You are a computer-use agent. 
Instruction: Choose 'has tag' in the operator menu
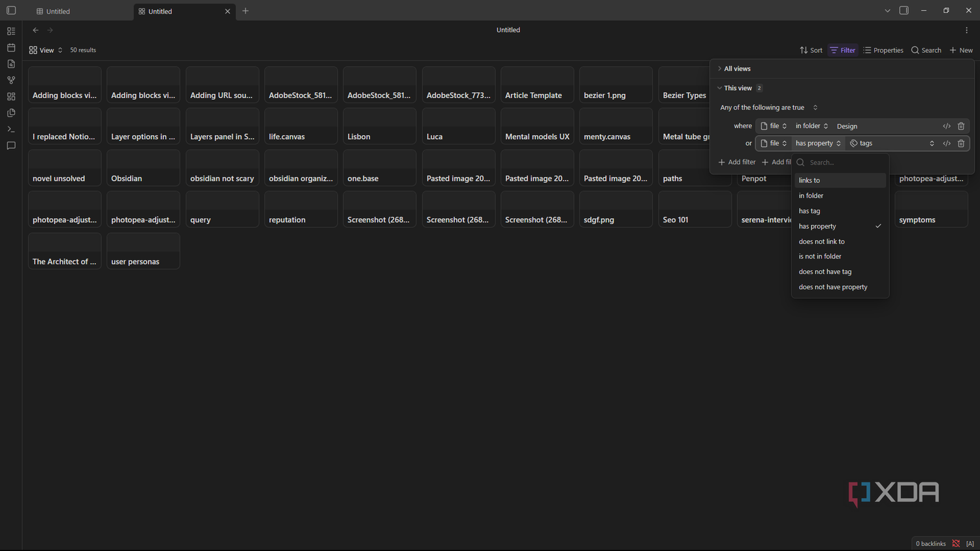(840, 211)
